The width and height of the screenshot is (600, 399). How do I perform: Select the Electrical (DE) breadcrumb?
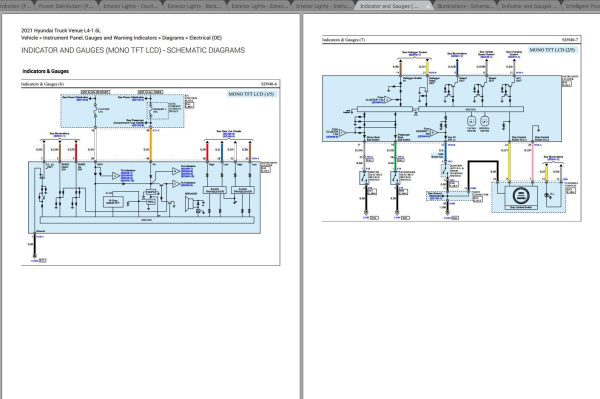(205, 38)
